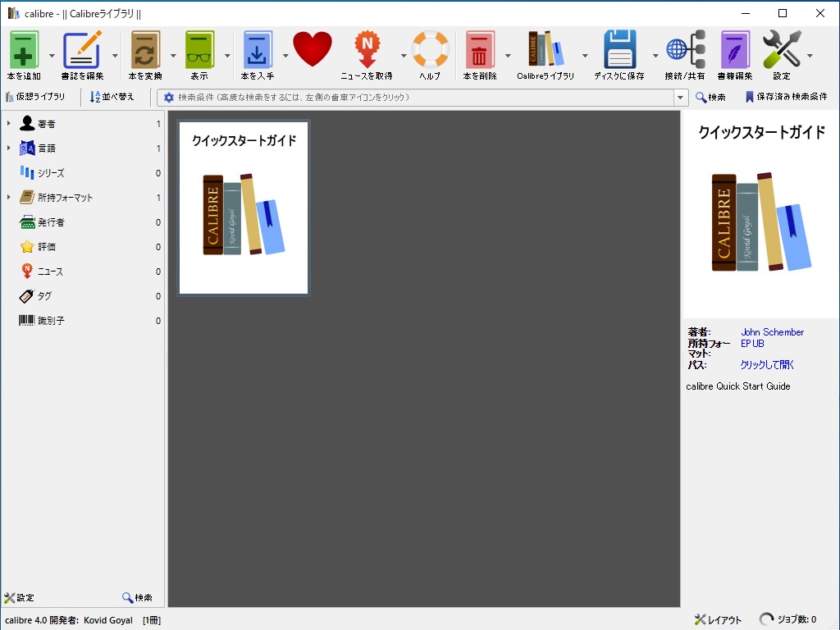The height and width of the screenshot is (630, 840).
Task: Click the 本を入手 get books icon
Action: [260, 52]
